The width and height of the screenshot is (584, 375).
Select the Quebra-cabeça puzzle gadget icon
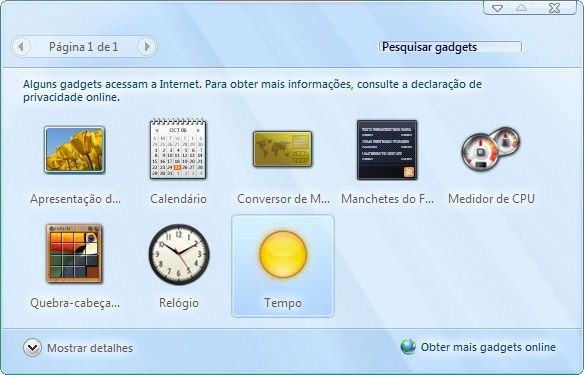click(74, 253)
